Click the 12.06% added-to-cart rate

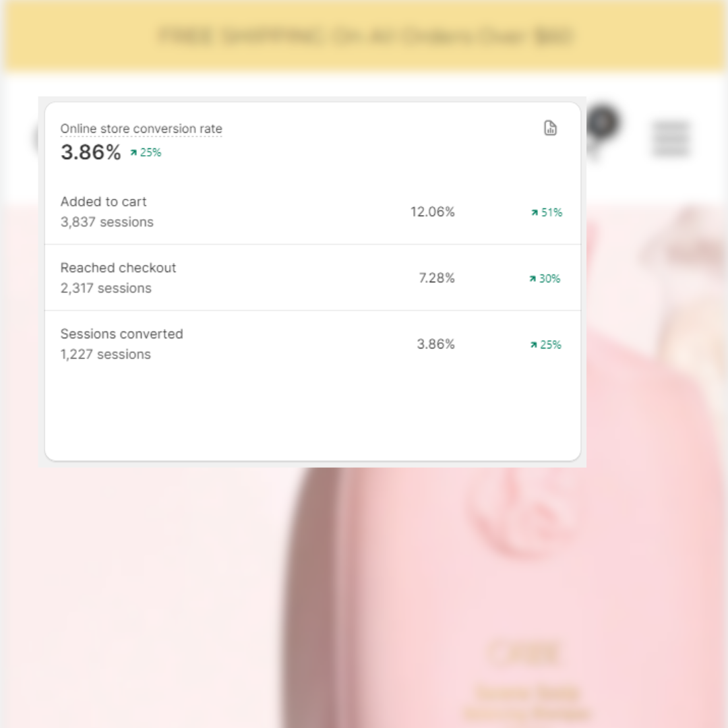click(432, 212)
